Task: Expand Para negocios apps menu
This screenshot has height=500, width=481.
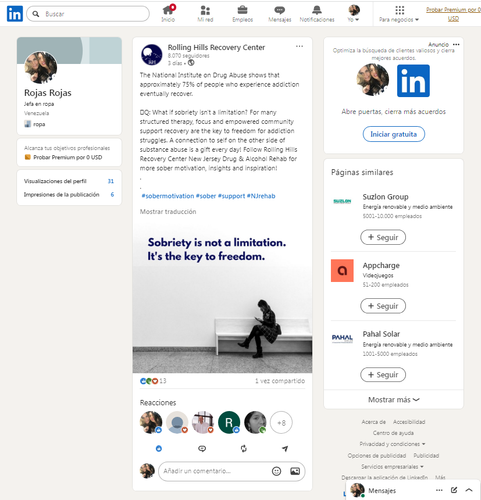Action: click(x=399, y=14)
